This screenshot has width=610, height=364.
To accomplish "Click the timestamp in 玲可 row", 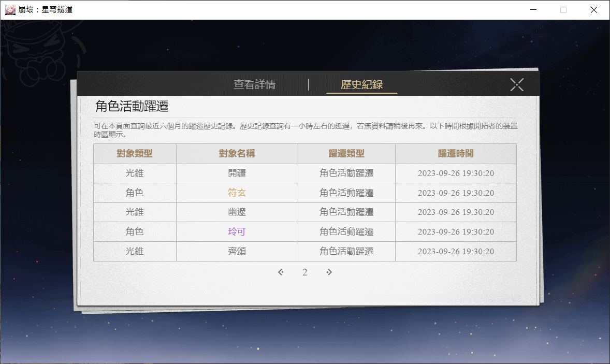I will (x=456, y=232).
